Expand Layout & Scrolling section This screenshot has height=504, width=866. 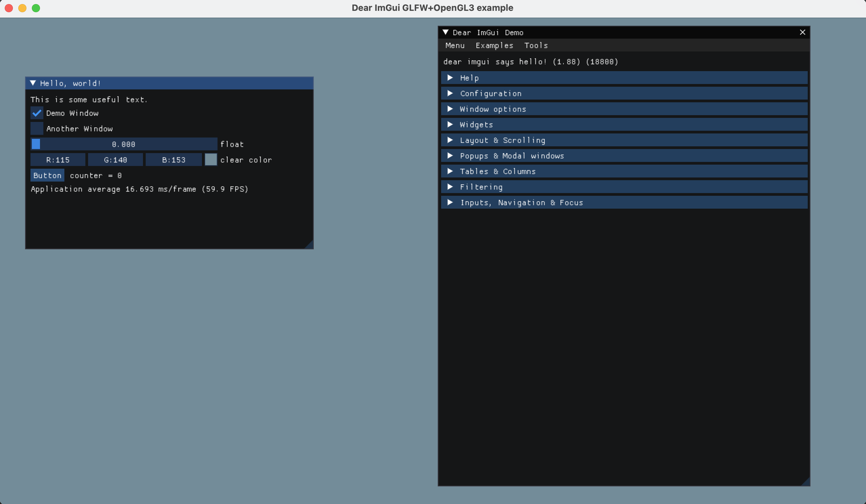624,140
